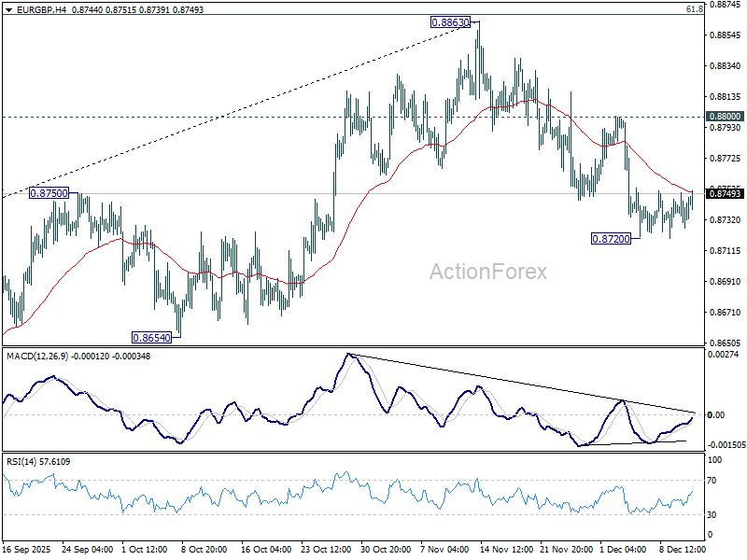747x560 pixels.
Task: Select the 0.86540 low price label
Action: tap(151, 338)
